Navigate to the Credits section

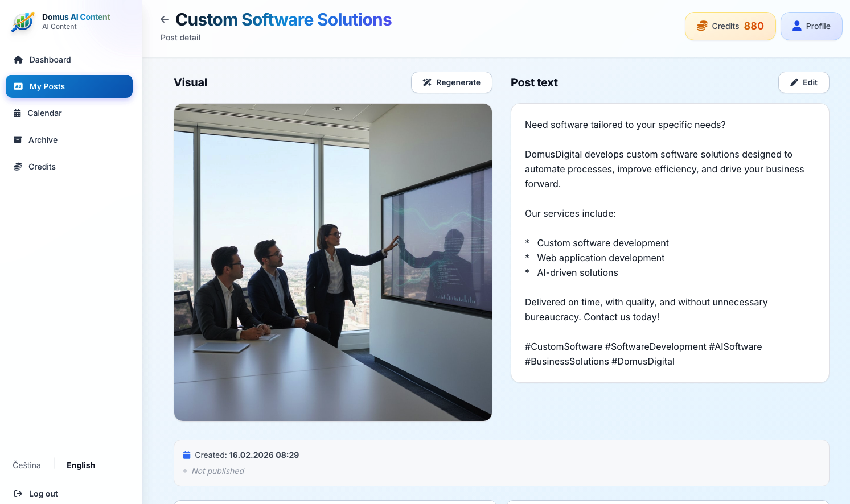42,166
